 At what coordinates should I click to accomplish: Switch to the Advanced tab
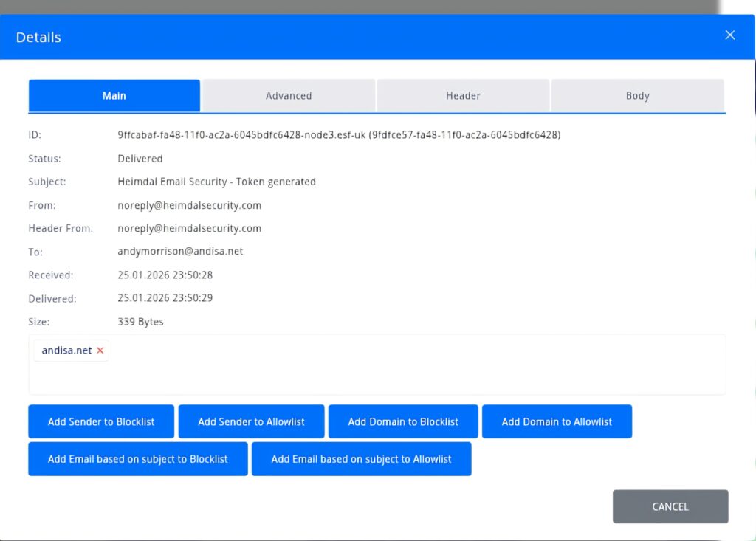click(x=288, y=95)
